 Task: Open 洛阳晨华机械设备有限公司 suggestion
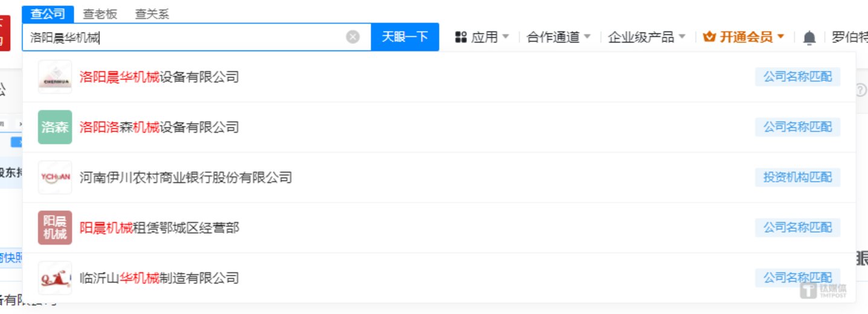click(x=159, y=77)
